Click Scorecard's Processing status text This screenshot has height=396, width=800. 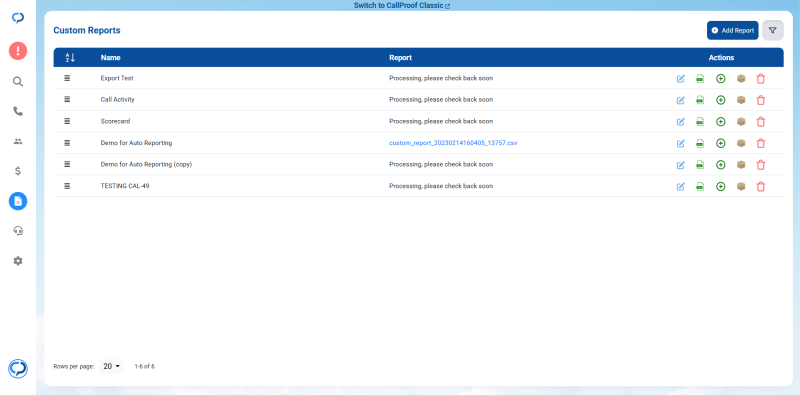(x=441, y=121)
